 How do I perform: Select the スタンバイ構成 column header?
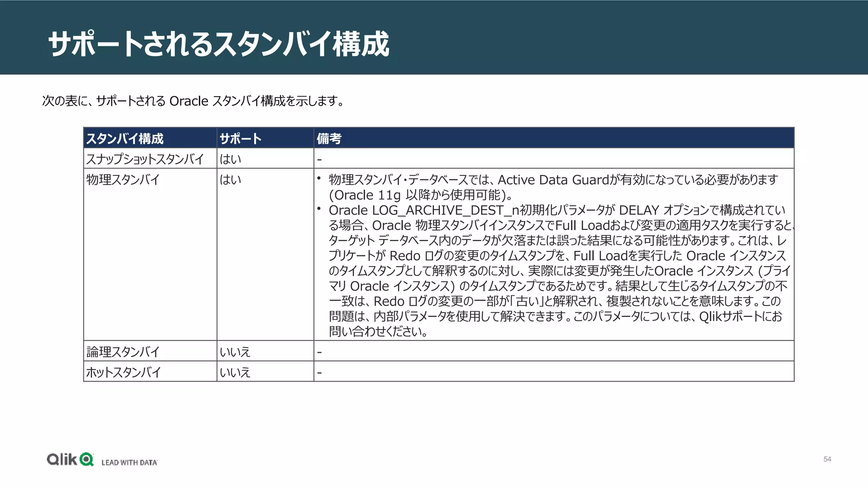(x=150, y=138)
